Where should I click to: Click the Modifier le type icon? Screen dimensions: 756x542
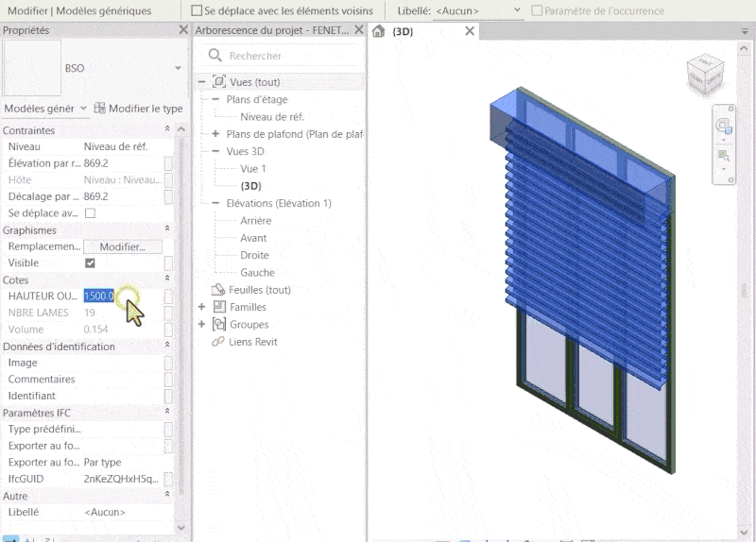click(x=100, y=109)
